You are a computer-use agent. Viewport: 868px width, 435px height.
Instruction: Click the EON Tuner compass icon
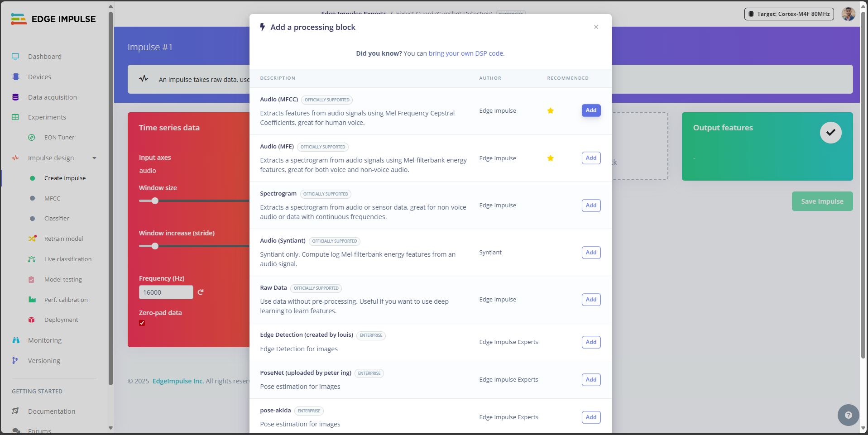coord(32,138)
